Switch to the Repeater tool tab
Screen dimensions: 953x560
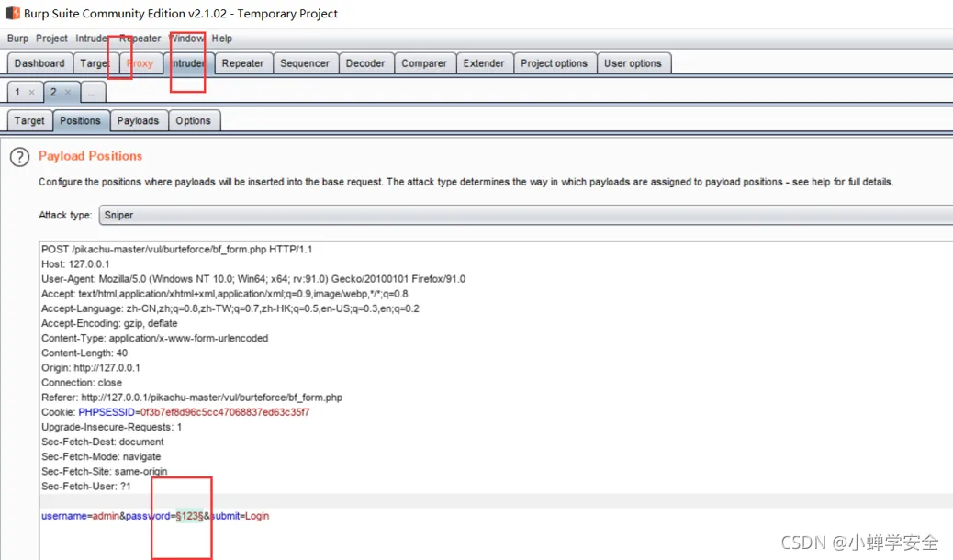point(242,63)
